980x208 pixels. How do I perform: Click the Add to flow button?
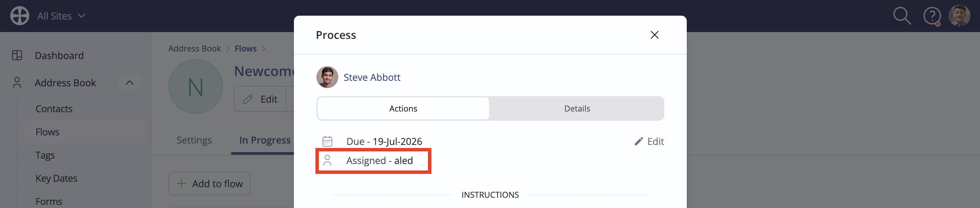click(209, 184)
